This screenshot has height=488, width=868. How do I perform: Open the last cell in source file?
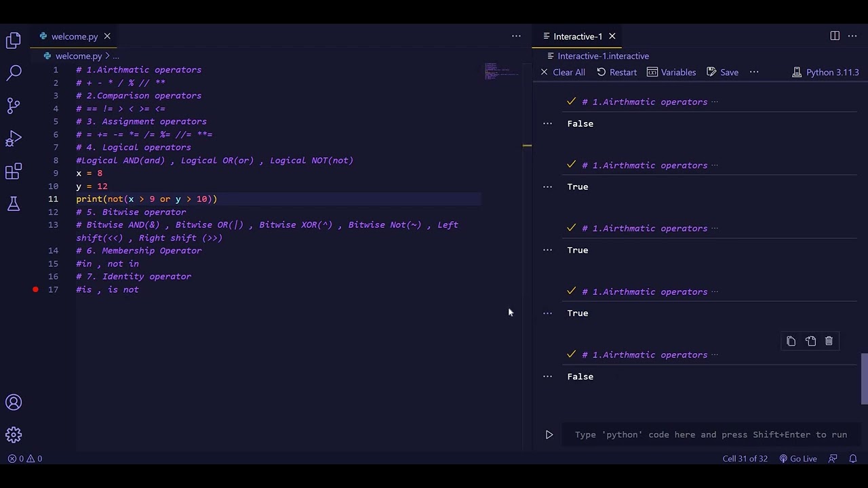(810, 342)
